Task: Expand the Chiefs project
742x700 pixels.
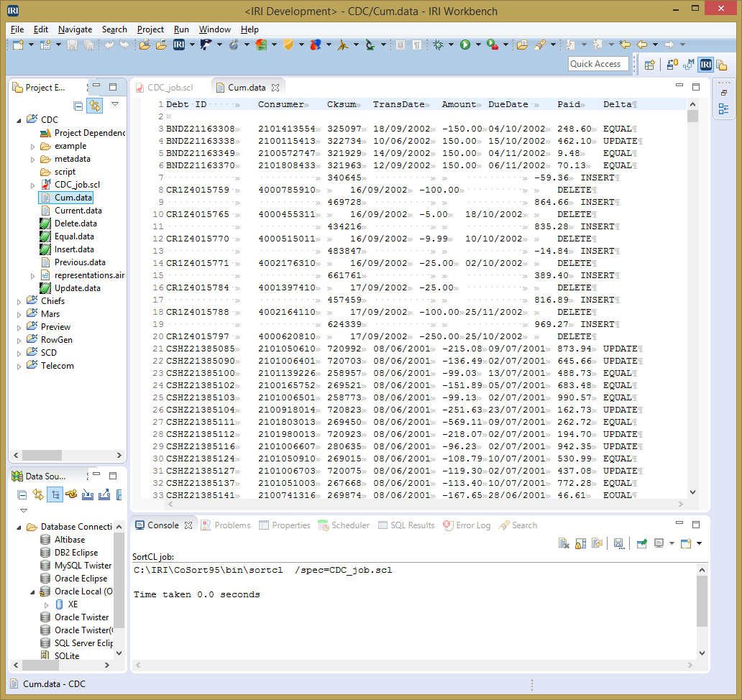Action: [x=19, y=302]
